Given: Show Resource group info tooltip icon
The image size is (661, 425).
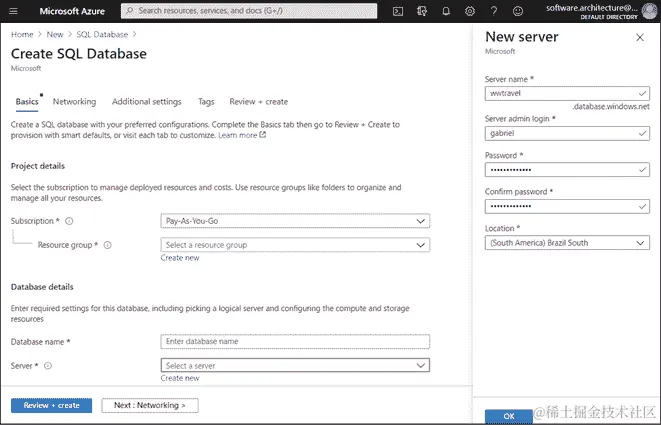Looking at the screenshot, I should tap(107, 245).
